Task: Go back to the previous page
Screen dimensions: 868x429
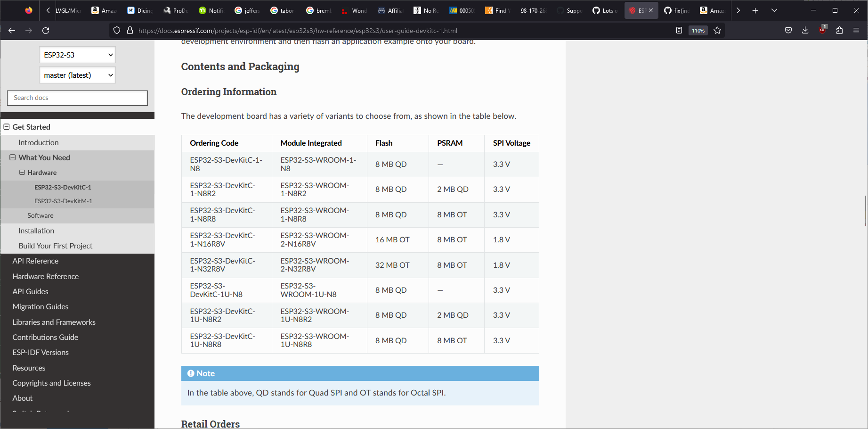Action: (x=12, y=30)
